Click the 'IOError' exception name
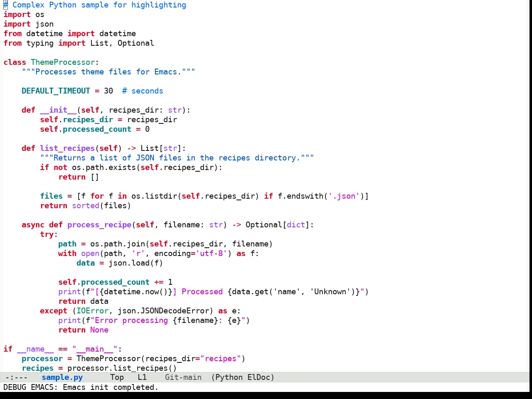Image resolution: width=532 pixels, height=399 pixels. tap(92, 311)
